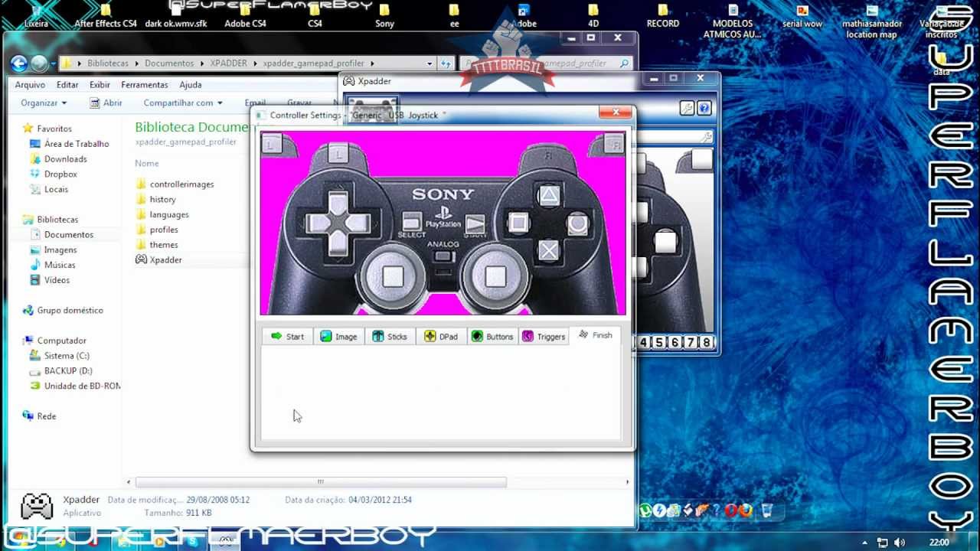The width and height of the screenshot is (980, 551).
Task: Open Área de Trabalho in the Favoritos list
Action: [77, 144]
